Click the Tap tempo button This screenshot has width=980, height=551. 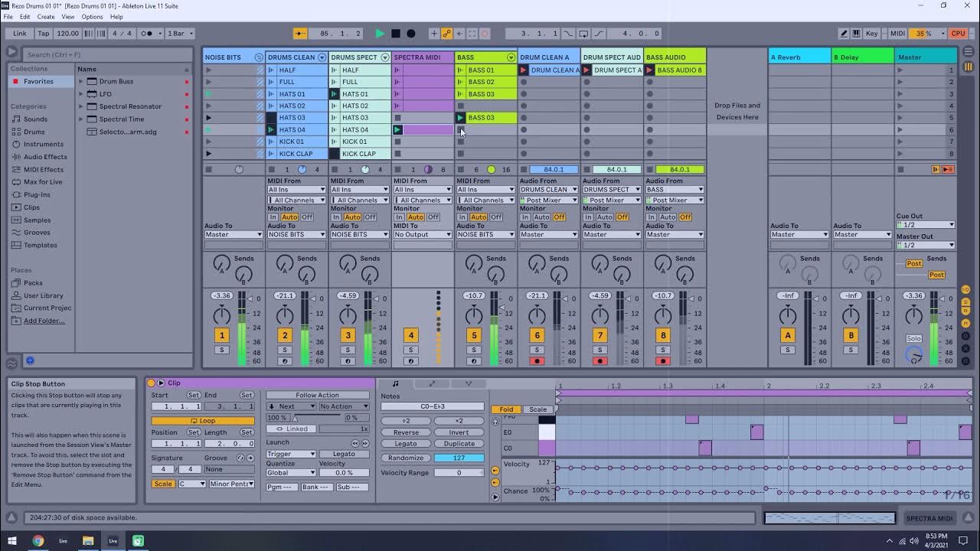point(44,34)
